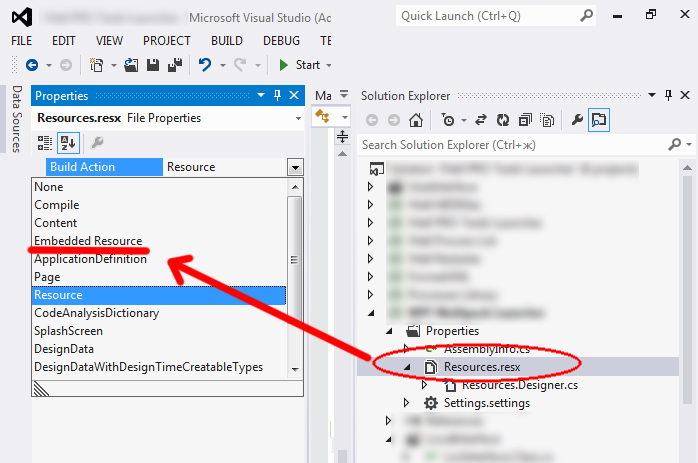
Task: Open the PROJECT menu
Action: point(166,41)
